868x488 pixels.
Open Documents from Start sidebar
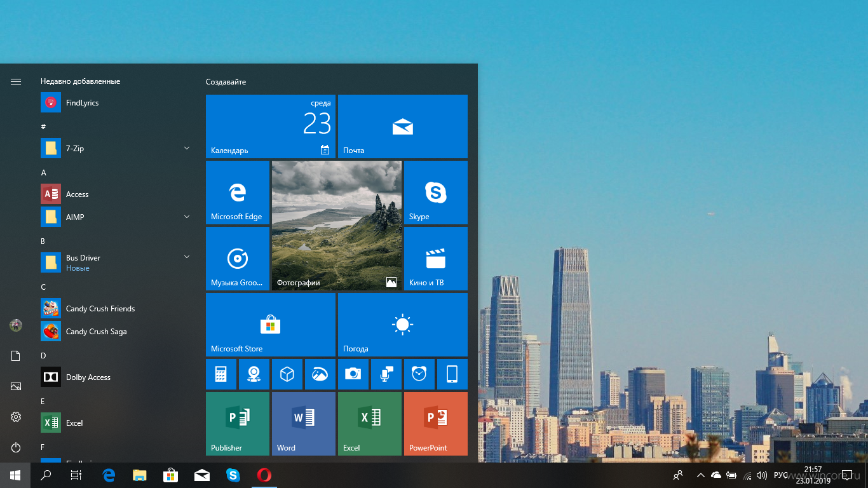[x=16, y=356]
